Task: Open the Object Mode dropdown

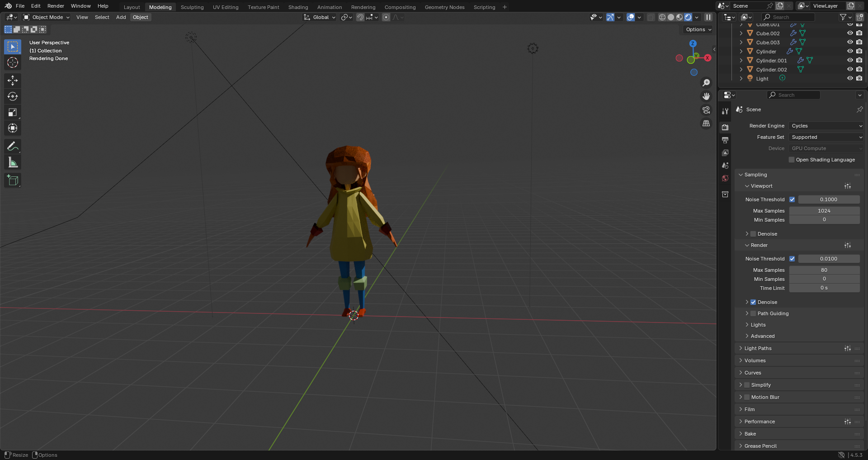Action: (47, 17)
